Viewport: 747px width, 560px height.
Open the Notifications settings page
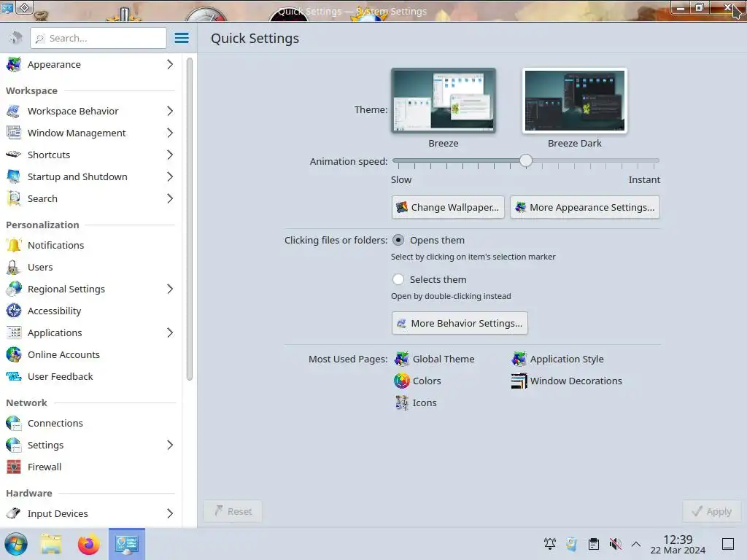pyautogui.click(x=90, y=245)
